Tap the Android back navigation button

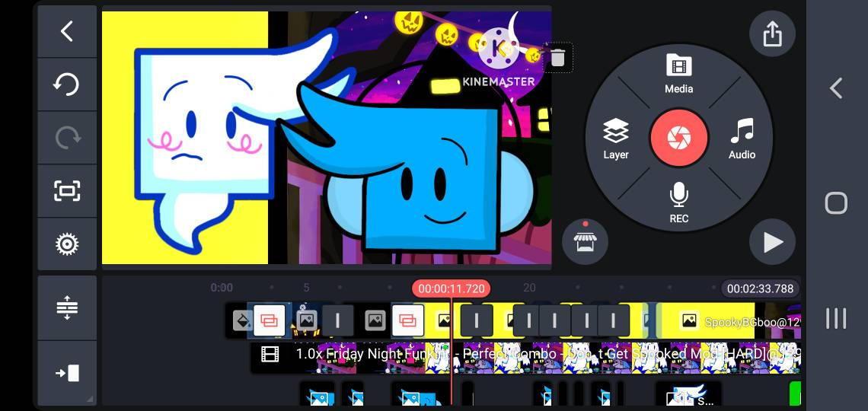pos(836,88)
